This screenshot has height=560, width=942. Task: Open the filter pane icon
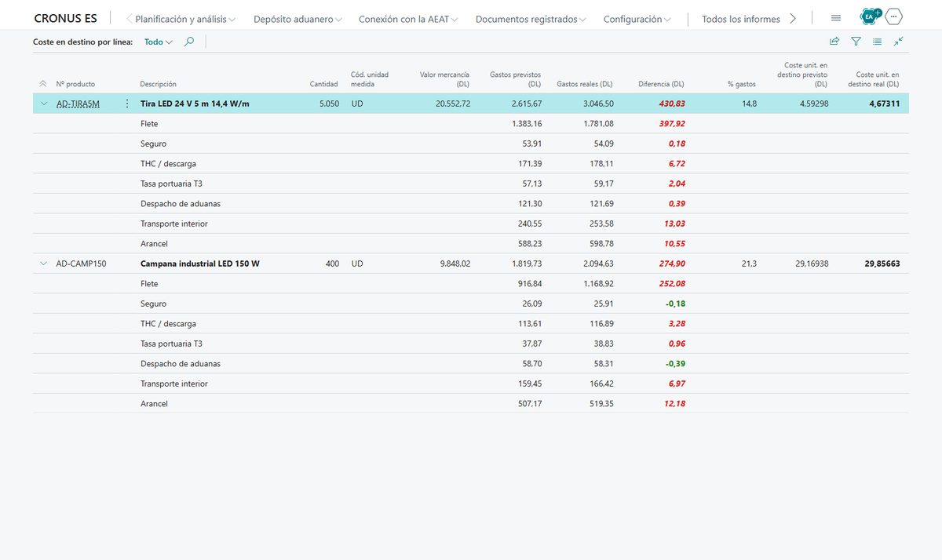pos(856,42)
